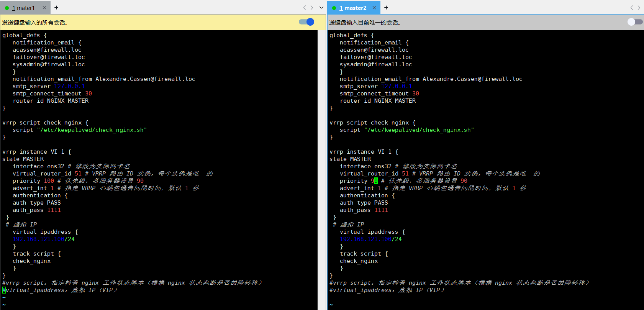
Task: Click 'priority 90' line in master2 terminal
Action: pos(404,181)
